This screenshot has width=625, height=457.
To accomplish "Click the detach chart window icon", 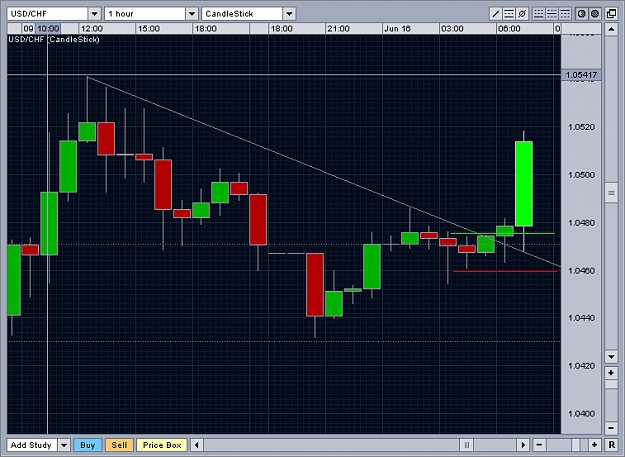I will [611, 14].
